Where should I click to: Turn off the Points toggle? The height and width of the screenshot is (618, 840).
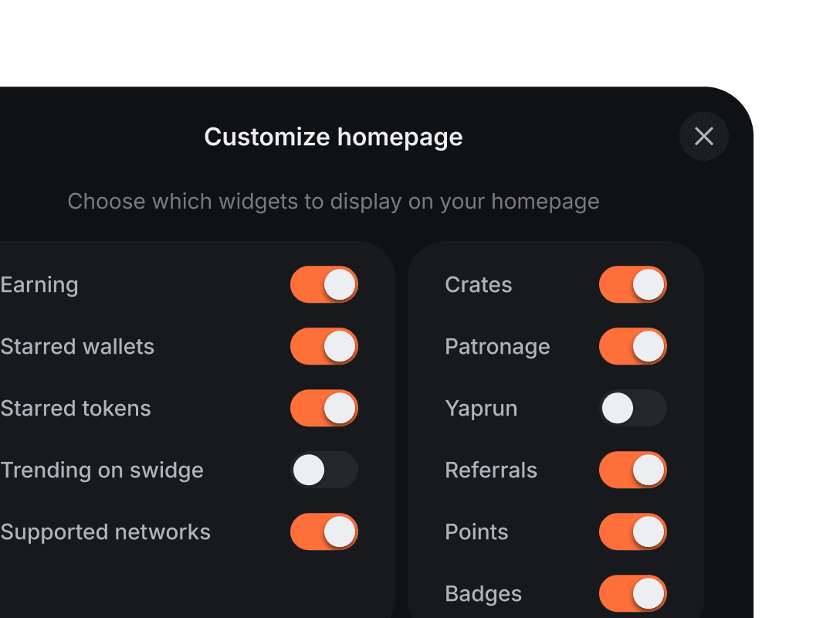click(632, 531)
